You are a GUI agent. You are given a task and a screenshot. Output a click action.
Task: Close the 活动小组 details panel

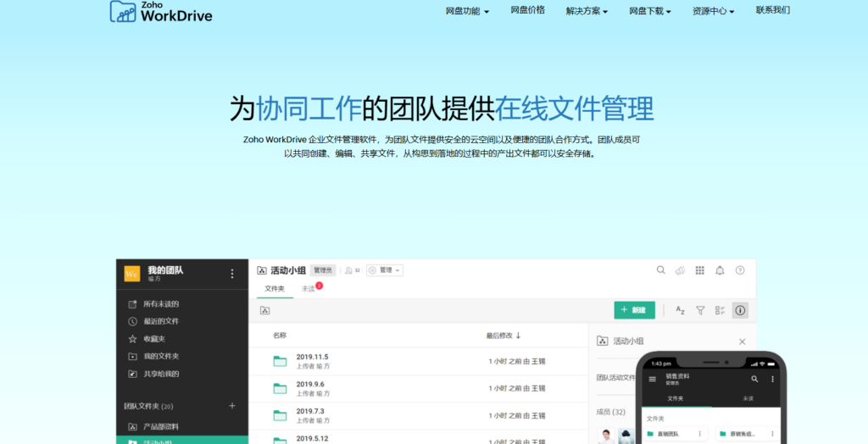(743, 341)
